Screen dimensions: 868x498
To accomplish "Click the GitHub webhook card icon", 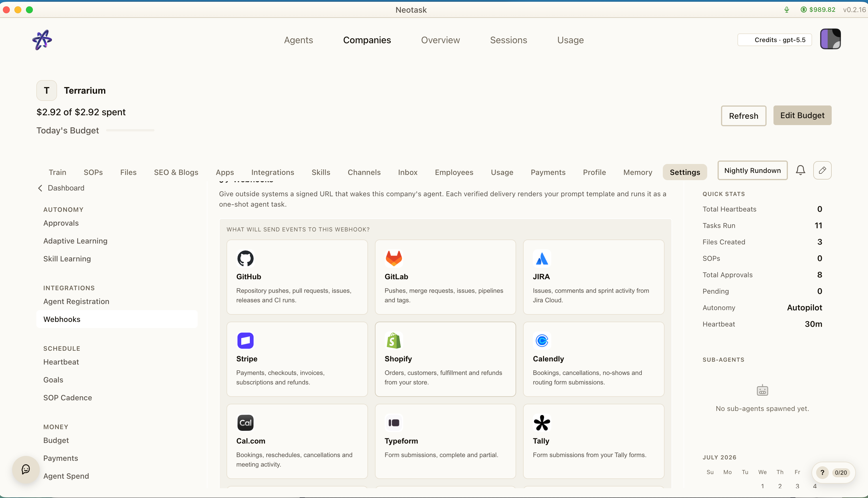I will (x=245, y=258).
